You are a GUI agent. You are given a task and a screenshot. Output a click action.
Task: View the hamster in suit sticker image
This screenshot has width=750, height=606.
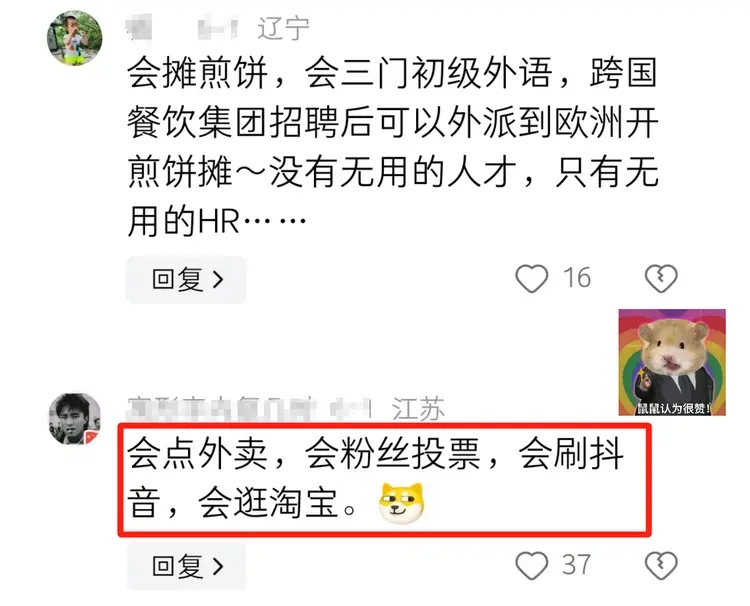tap(672, 362)
